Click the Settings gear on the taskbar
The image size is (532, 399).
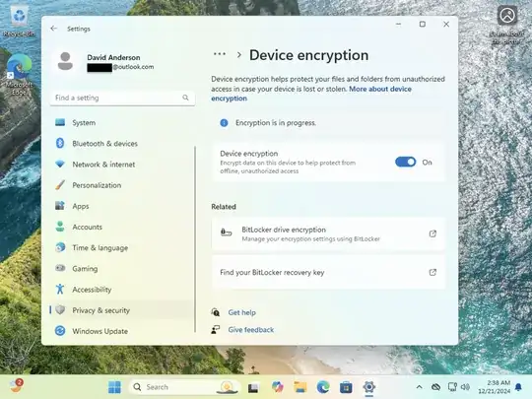368,387
